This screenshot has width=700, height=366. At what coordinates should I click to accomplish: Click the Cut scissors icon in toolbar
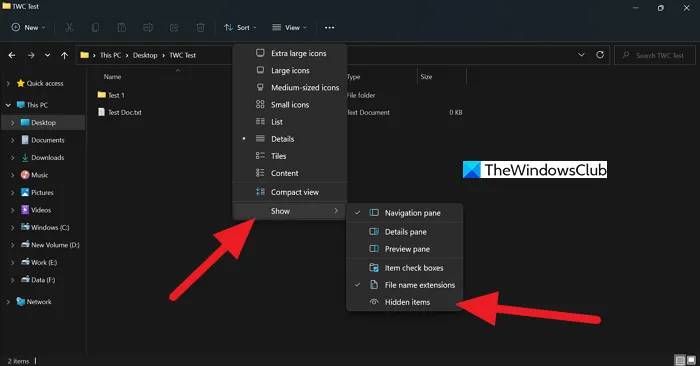pos(69,28)
